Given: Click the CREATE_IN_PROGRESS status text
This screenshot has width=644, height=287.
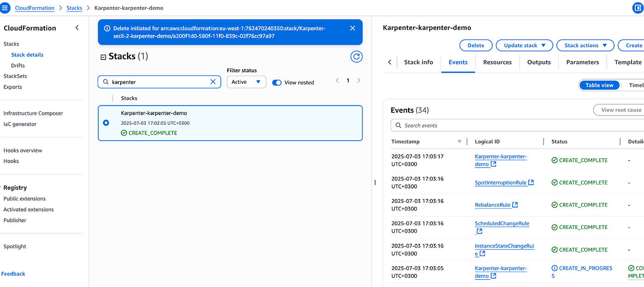Looking at the screenshot, I should tap(582, 272).
